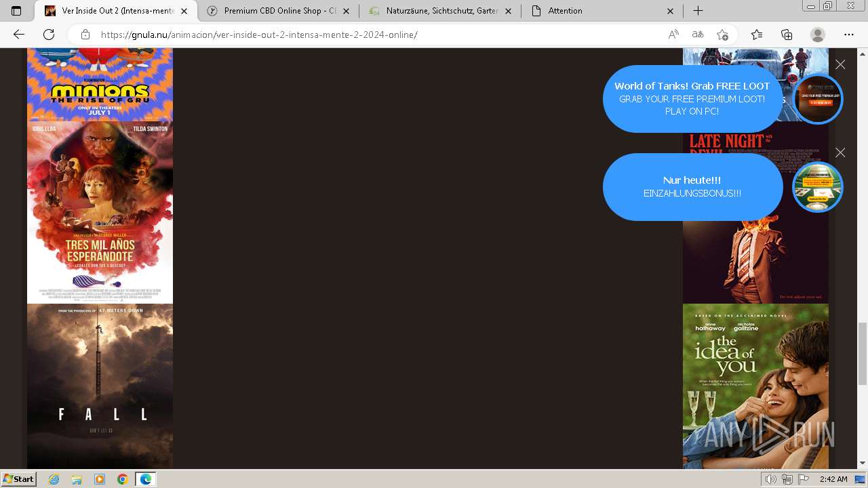Open the Action Center flag icon

(804, 479)
